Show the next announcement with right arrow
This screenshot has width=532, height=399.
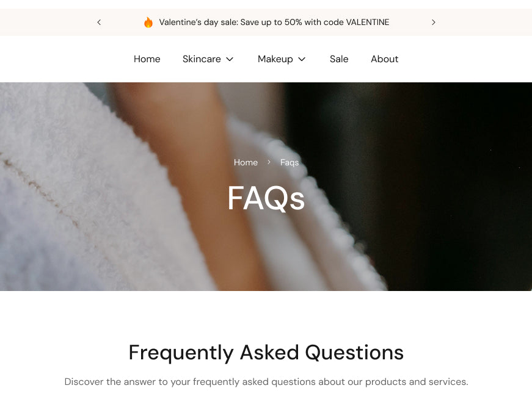(x=433, y=23)
